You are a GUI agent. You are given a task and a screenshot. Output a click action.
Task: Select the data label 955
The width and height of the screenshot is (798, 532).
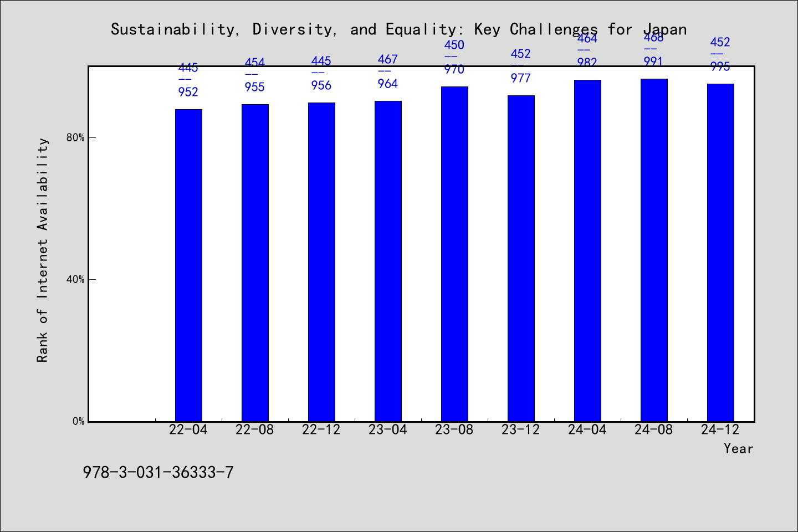255,87
